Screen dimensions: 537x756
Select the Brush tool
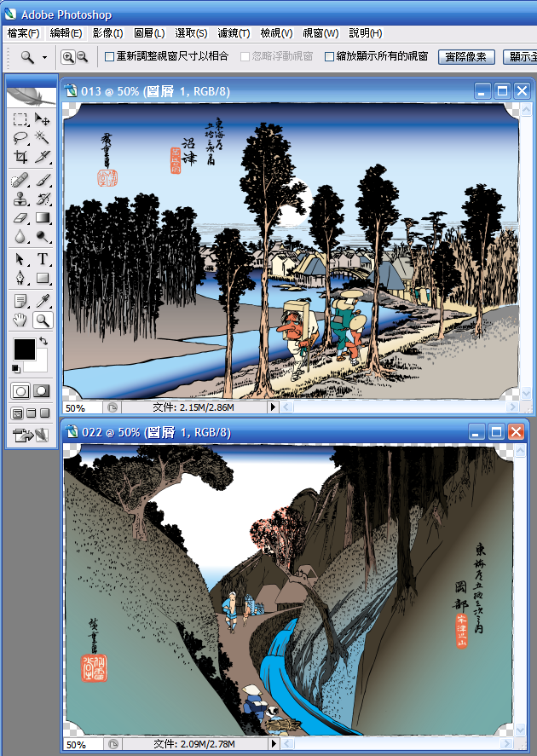tap(43, 181)
